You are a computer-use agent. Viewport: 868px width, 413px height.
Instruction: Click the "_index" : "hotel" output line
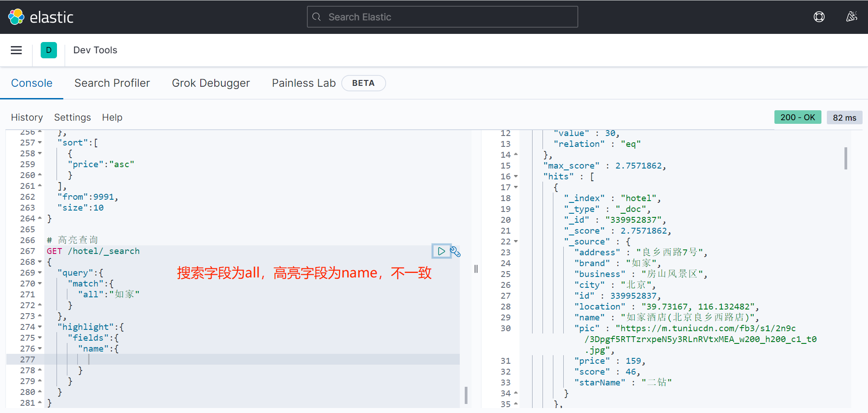coord(613,198)
